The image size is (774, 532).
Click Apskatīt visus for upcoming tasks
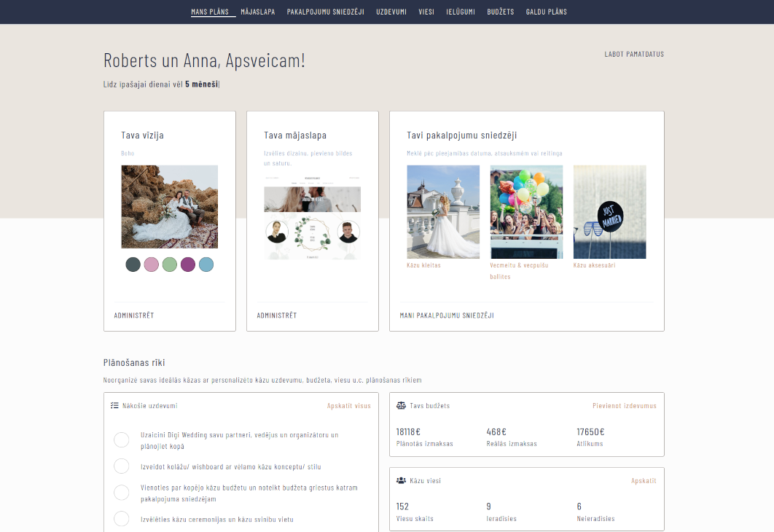tap(348, 406)
